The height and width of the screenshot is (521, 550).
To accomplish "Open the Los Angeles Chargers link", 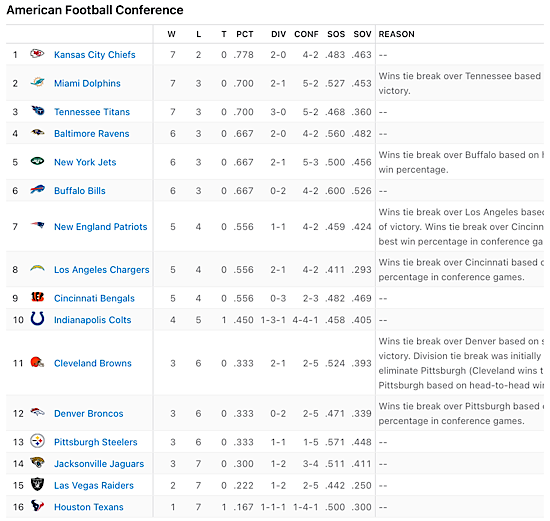I will (x=101, y=269).
